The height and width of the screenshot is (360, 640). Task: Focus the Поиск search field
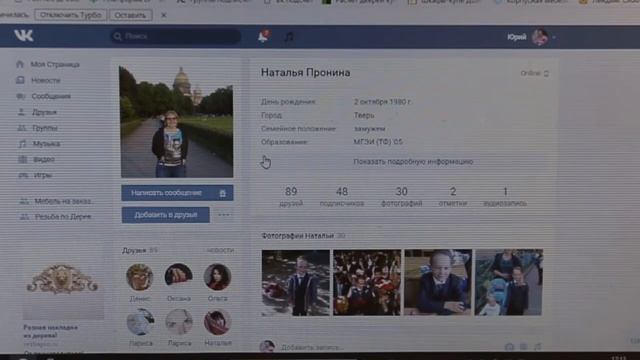coord(176,36)
